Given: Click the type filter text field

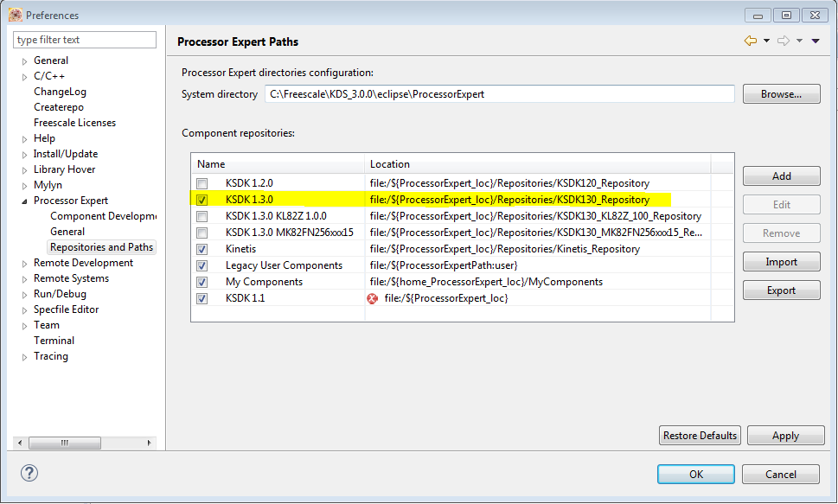Looking at the screenshot, I should coord(85,40).
